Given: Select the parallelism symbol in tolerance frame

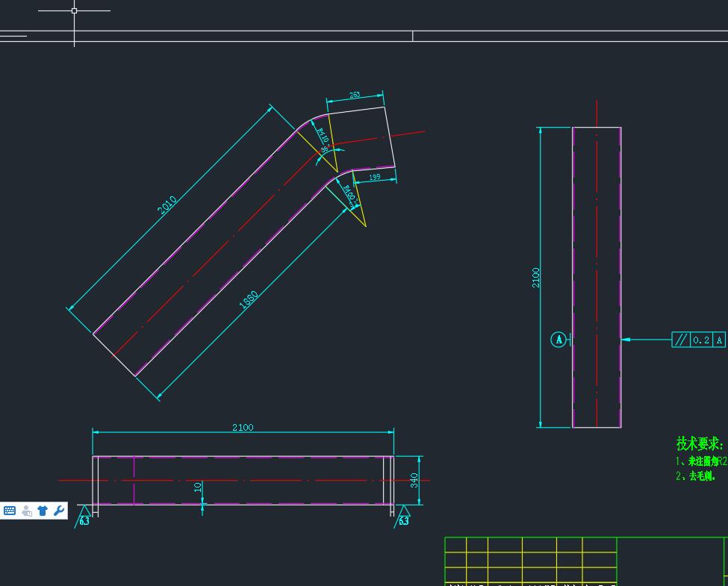Looking at the screenshot, I should 681,340.
